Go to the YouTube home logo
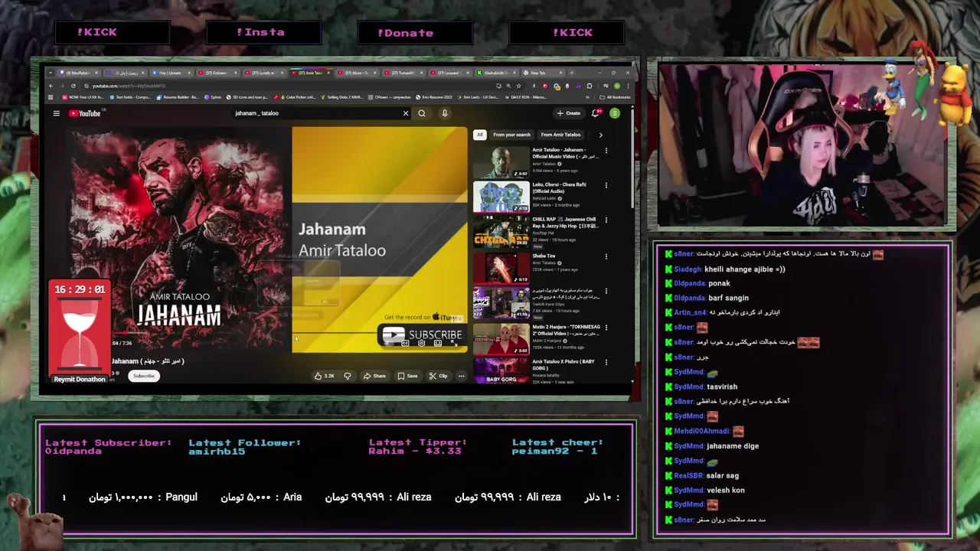 (x=84, y=113)
